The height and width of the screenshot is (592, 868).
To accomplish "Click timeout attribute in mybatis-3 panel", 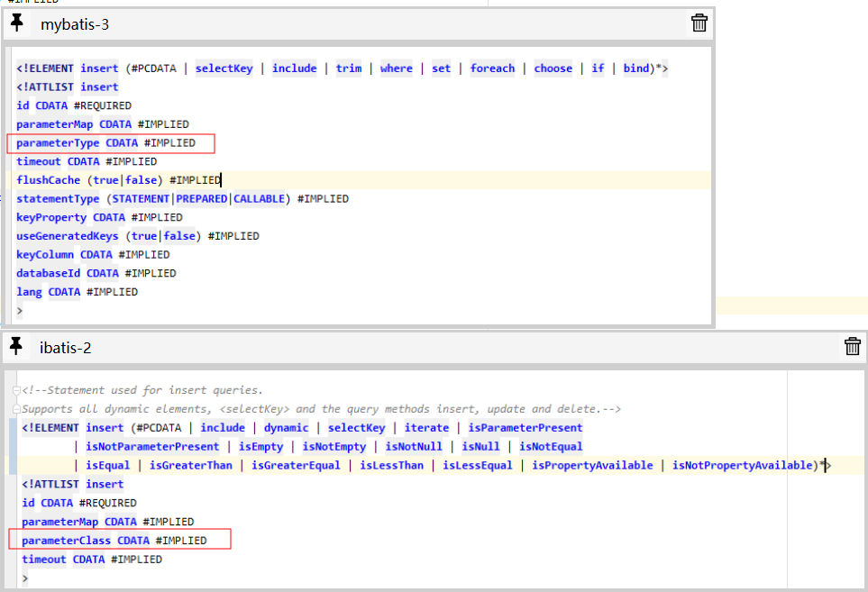I will coord(39,161).
